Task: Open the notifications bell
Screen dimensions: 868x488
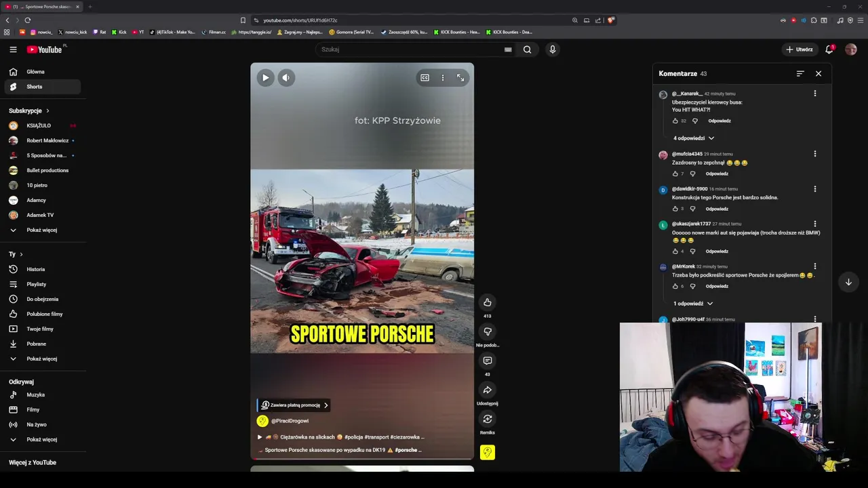Action: point(829,49)
